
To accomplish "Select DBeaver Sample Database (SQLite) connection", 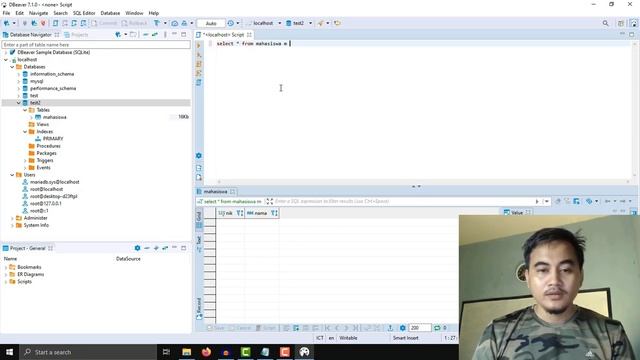I will (x=53, y=52).
